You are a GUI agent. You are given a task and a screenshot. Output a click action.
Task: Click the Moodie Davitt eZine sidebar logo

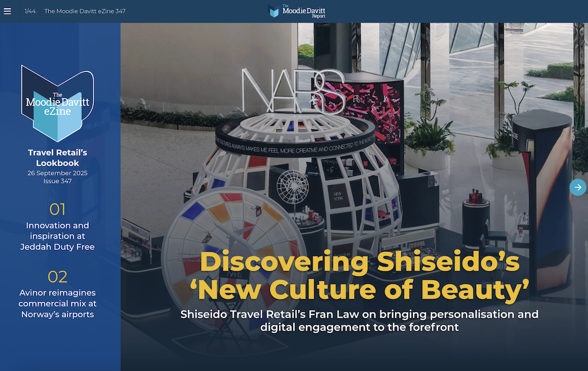tap(58, 103)
